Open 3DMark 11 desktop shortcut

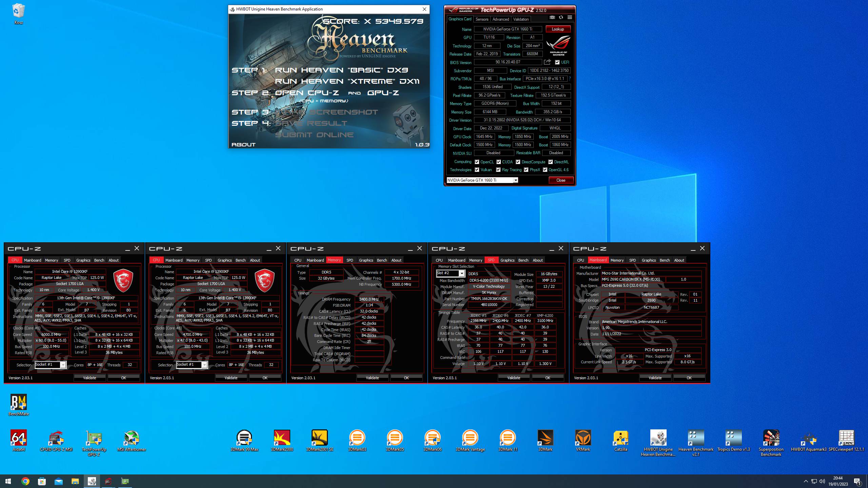(x=508, y=441)
